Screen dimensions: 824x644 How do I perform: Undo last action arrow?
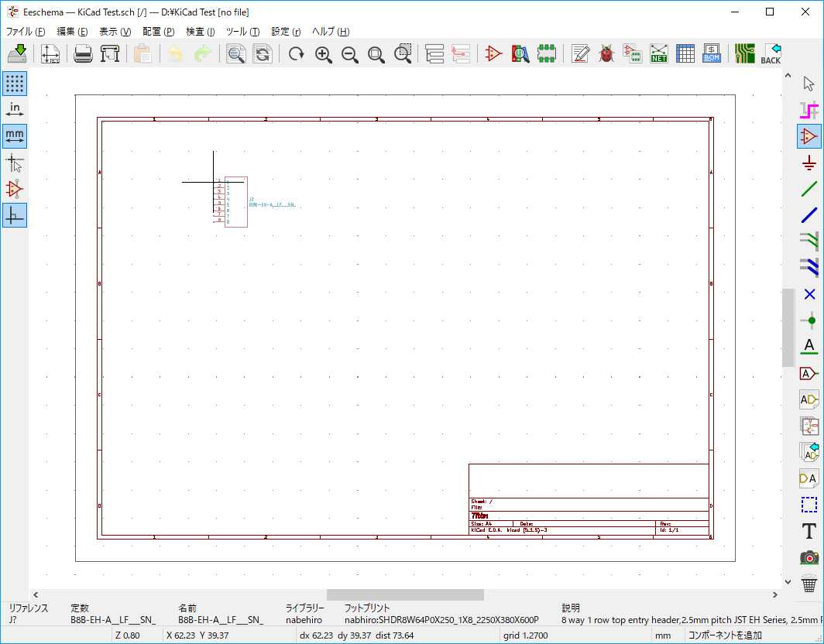click(x=176, y=53)
